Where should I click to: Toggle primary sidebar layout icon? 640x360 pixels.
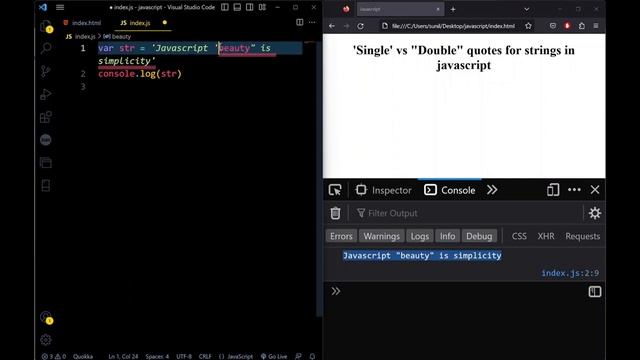pyautogui.click(x=224, y=7)
